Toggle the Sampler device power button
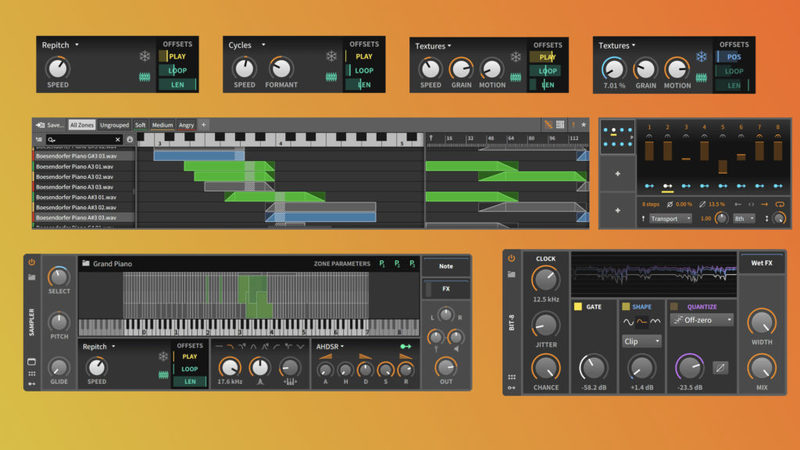 [32, 262]
